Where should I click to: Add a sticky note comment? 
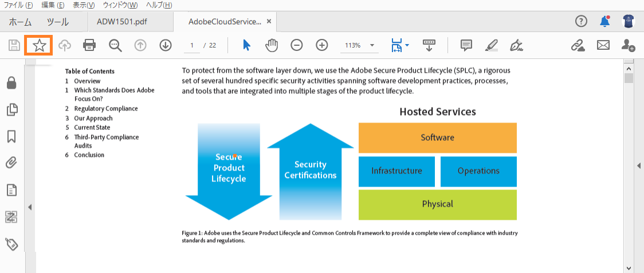(x=466, y=45)
